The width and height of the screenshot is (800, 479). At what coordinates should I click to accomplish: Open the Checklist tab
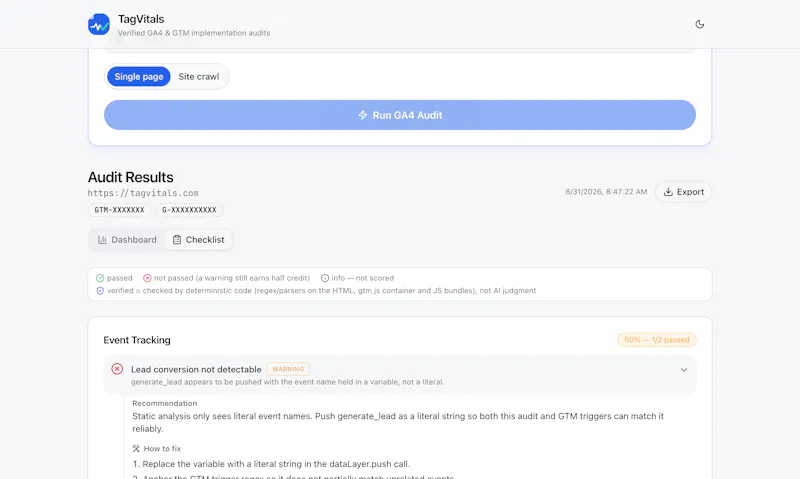(x=198, y=240)
